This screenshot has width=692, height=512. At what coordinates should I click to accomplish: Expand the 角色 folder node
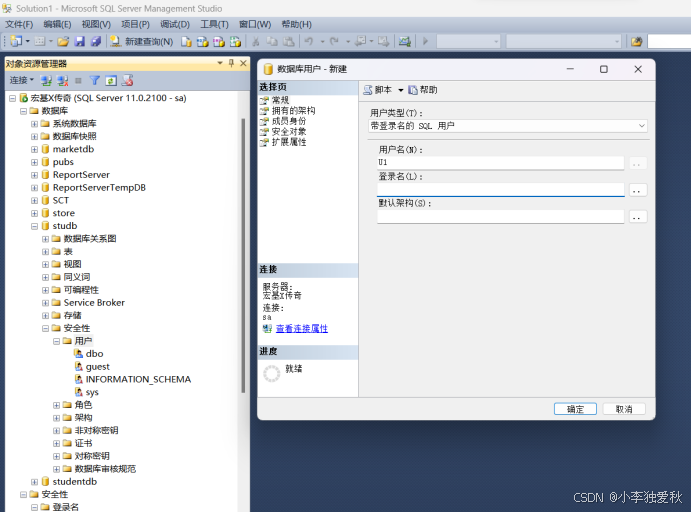[56, 405]
